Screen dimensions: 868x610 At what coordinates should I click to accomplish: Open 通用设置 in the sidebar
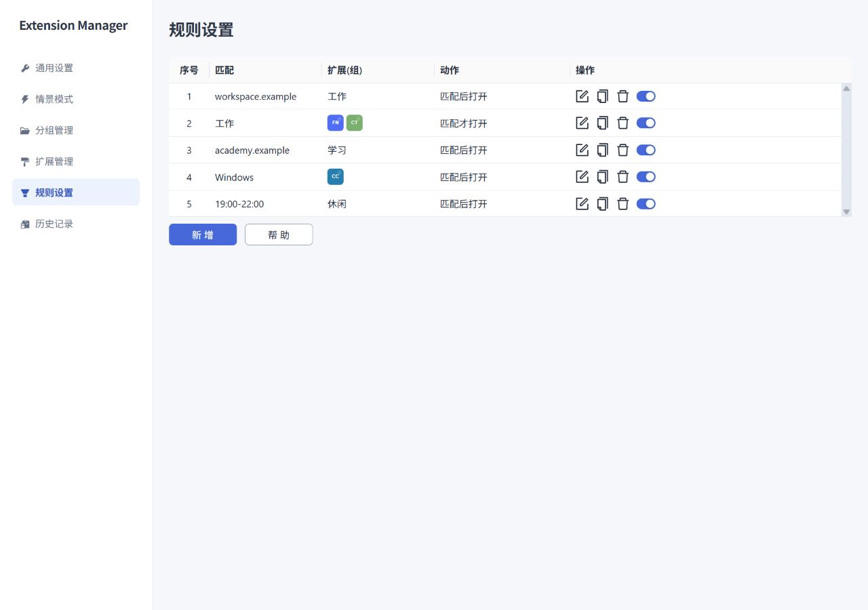pyautogui.click(x=76, y=68)
